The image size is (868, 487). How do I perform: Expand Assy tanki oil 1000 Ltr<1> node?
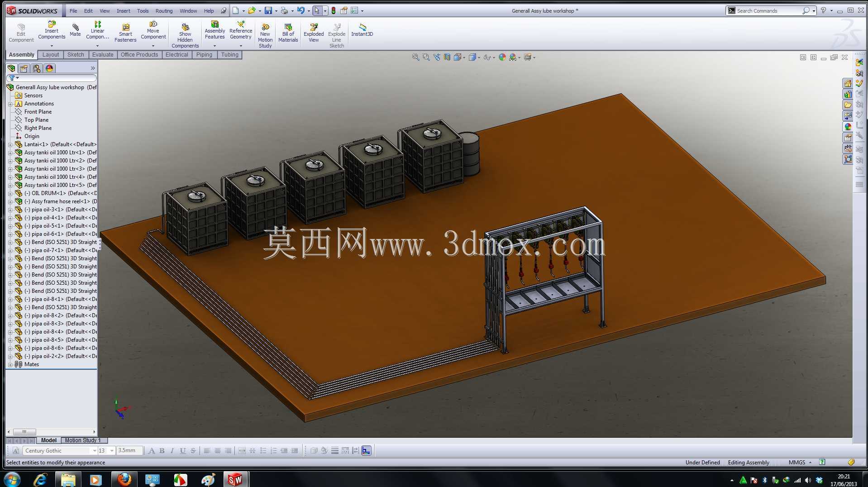(x=10, y=153)
